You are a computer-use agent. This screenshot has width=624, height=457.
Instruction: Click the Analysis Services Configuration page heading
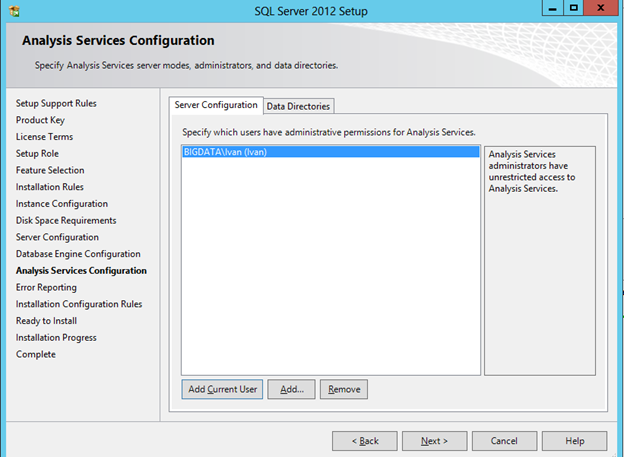point(118,41)
